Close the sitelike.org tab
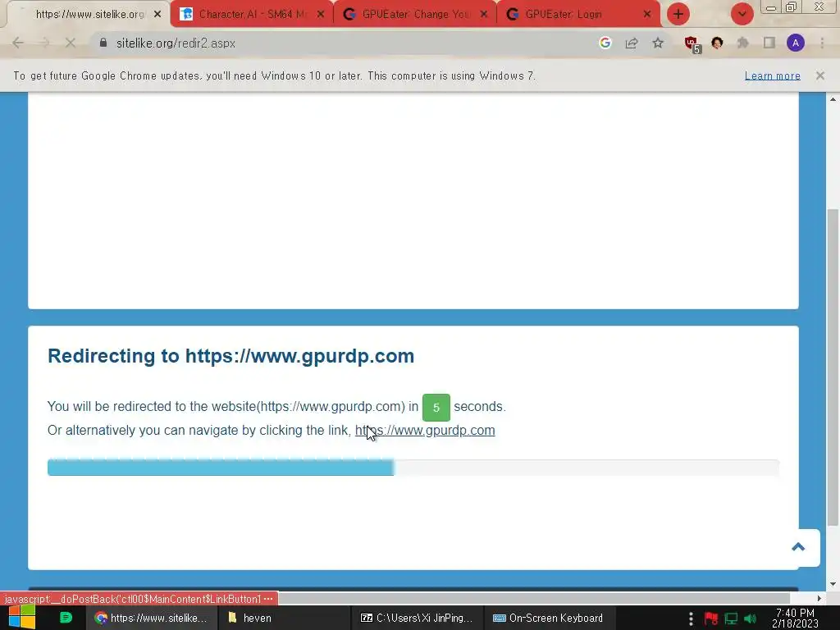840x630 pixels. coord(157,15)
